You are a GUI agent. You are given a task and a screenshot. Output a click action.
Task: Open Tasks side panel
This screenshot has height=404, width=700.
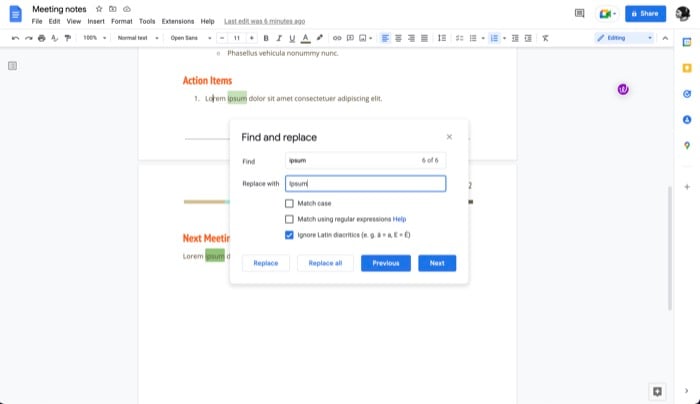click(x=687, y=94)
